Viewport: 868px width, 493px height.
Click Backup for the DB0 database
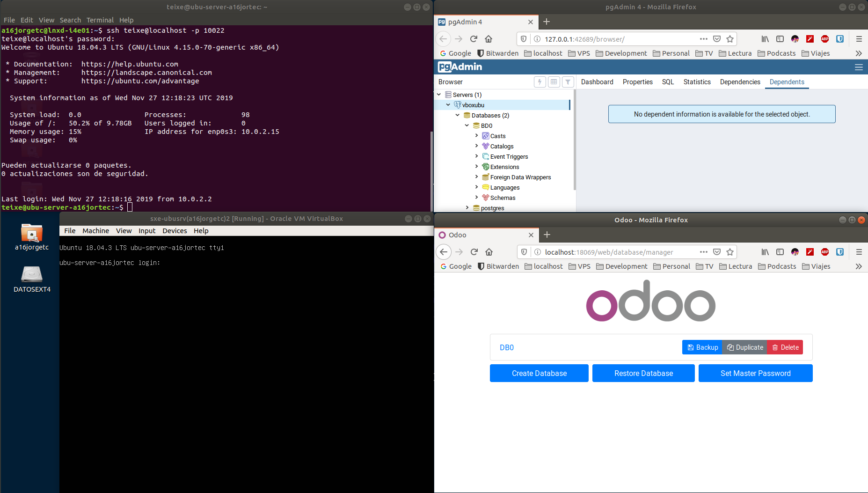pyautogui.click(x=702, y=347)
